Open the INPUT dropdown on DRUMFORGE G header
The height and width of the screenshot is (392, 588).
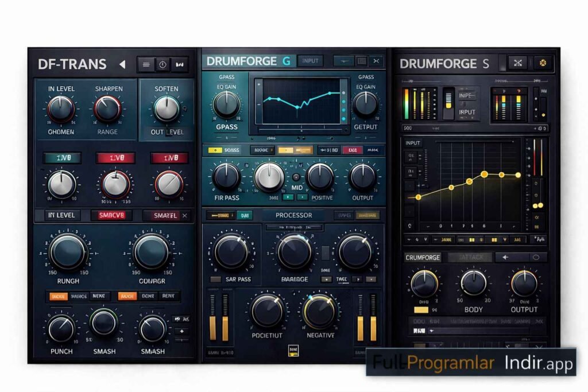310,60
